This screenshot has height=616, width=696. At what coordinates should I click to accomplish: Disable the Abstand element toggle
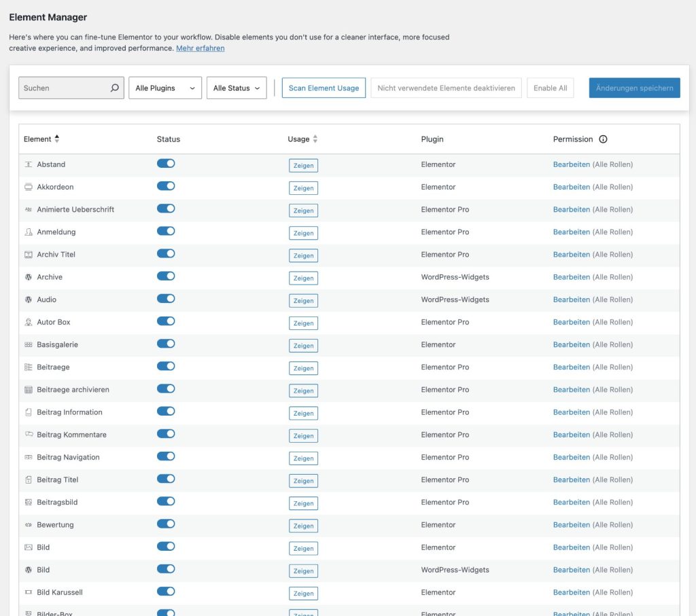tap(166, 164)
